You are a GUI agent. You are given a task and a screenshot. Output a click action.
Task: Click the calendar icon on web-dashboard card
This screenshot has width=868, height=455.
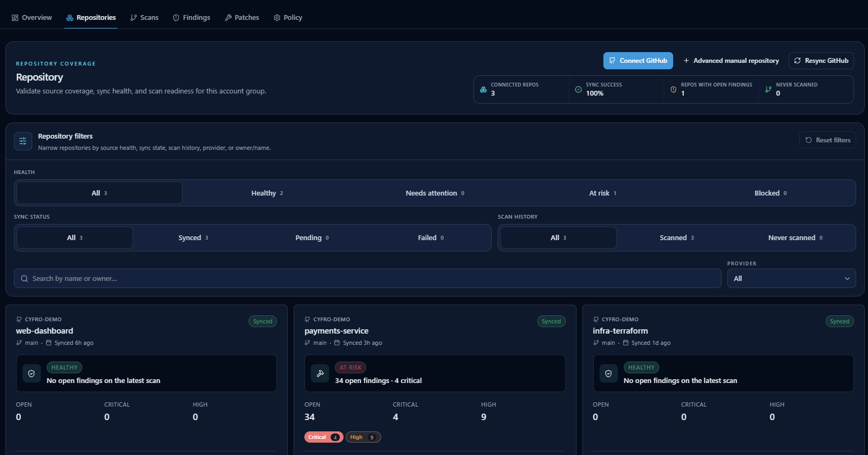pyautogui.click(x=48, y=343)
